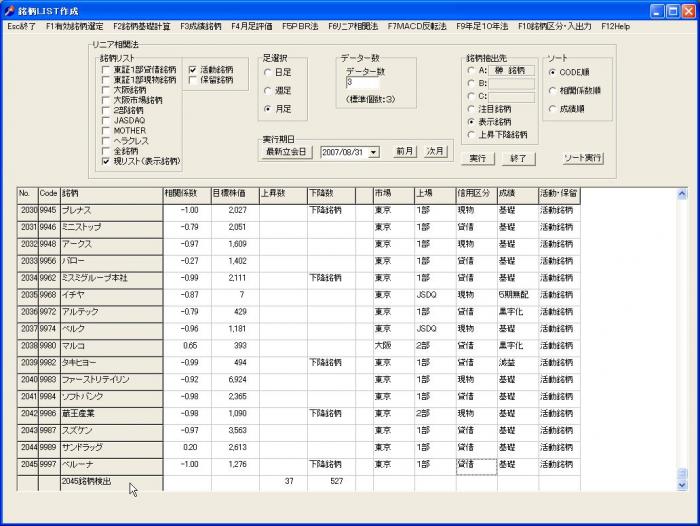Click the table scrollbar down arrow
This screenshot has width=700, height=526.
click(x=682, y=484)
